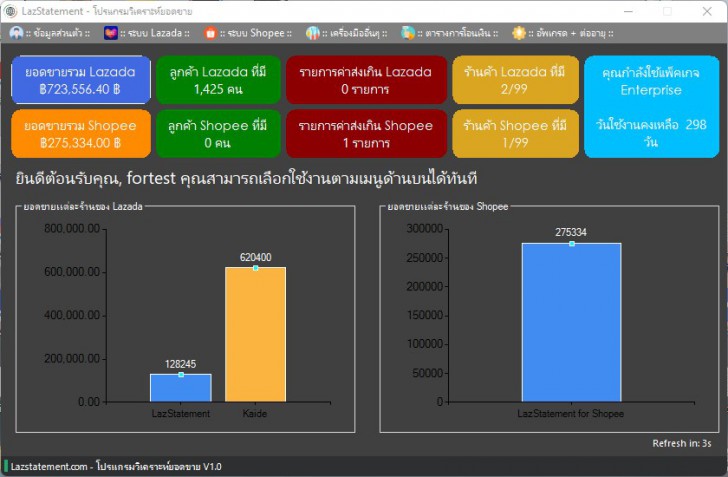The width and height of the screenshot is (728, 477).
Task: Click the Lazstatement.com status bar text
Action: coord(116,466)
